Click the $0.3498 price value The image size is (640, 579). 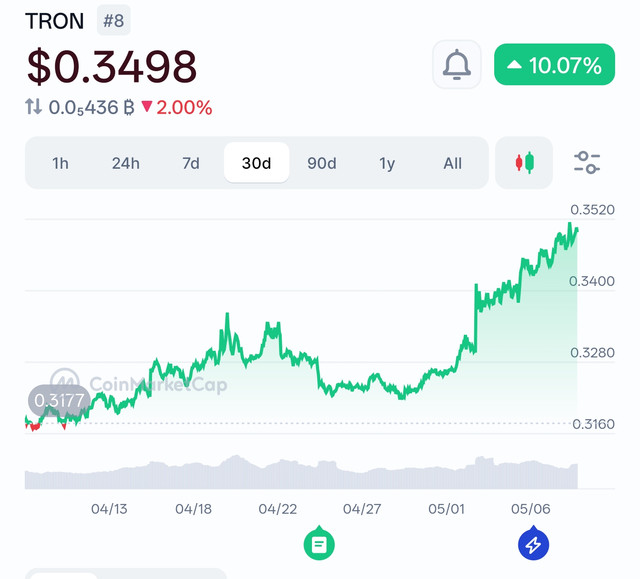pyautogui.click(x=112, y=66)
